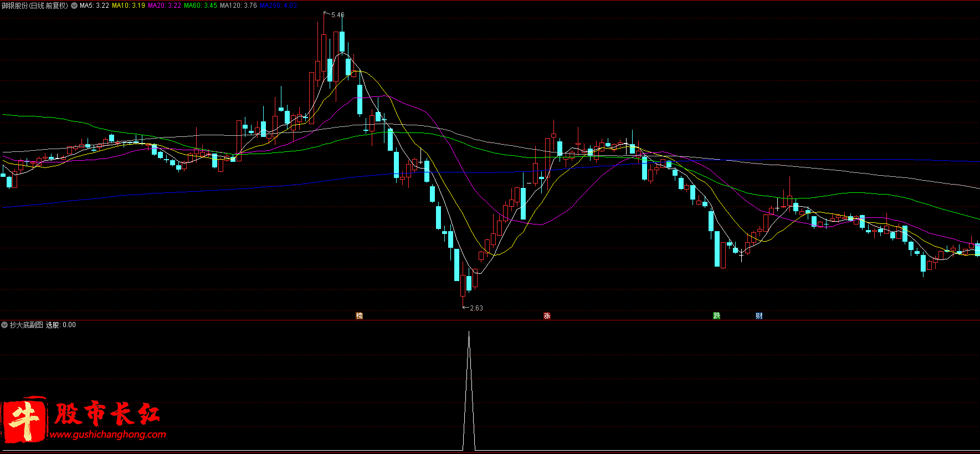The image size is (980, 454).
Task: Click the 抄大底副图 sub-chart indicator name
Action: 26,325
